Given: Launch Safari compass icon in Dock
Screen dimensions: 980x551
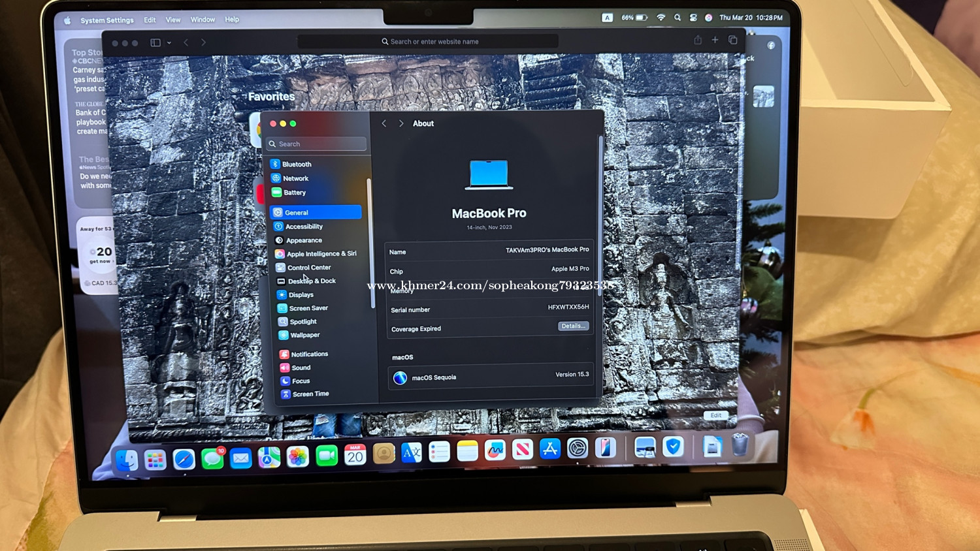Looking at the screenshot, I should 184,460.
